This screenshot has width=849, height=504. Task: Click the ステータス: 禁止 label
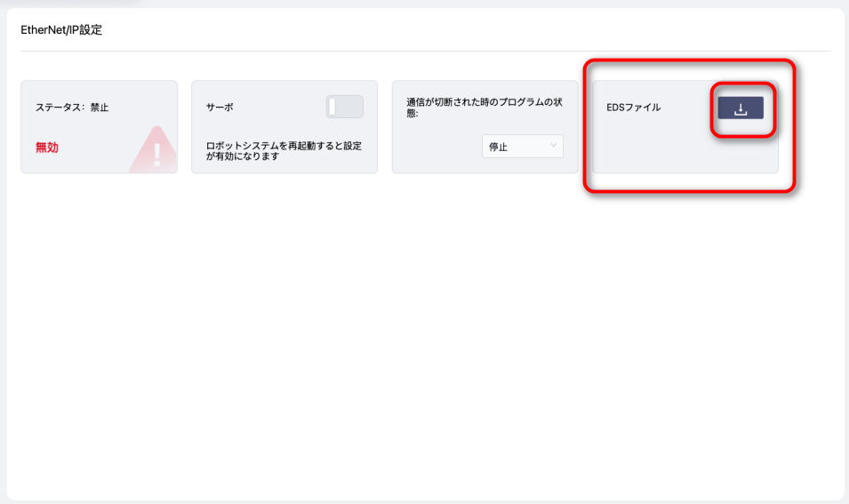click(72, 108)
